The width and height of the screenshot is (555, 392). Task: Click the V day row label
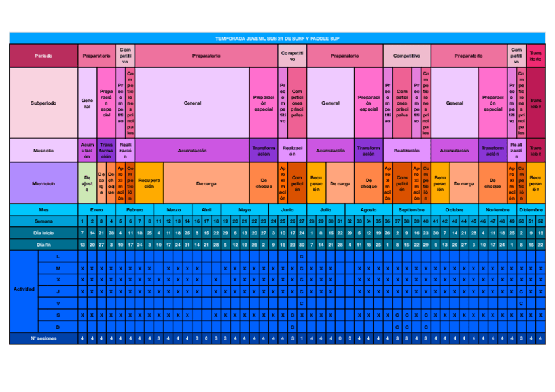58,303
